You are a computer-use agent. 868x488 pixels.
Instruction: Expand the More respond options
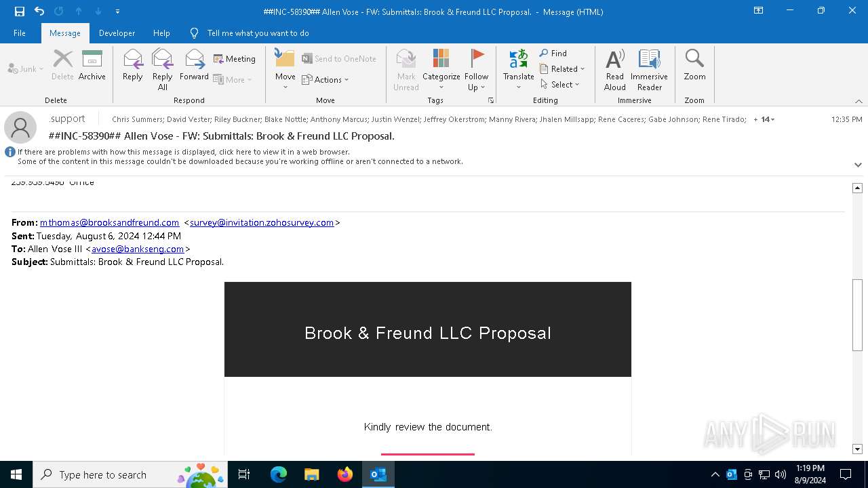click(x=233, y=79)
